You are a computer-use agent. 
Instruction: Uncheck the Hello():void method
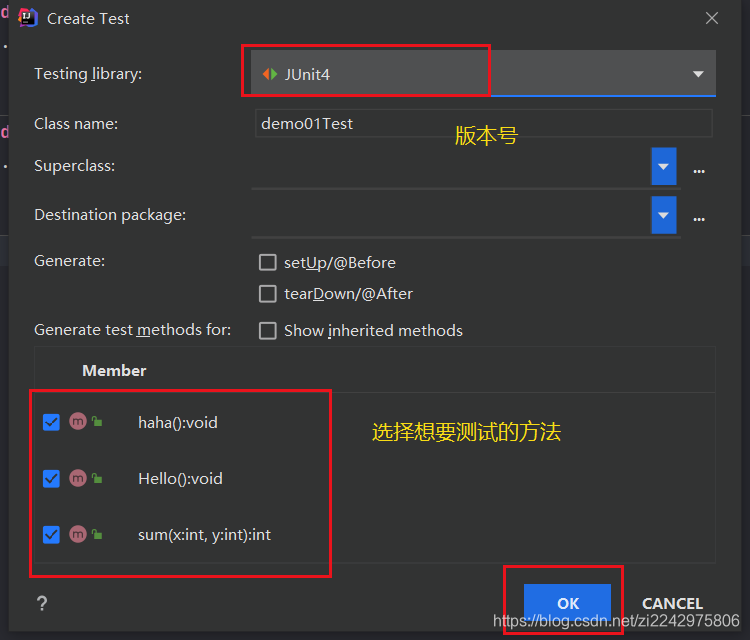pos(51,478)
